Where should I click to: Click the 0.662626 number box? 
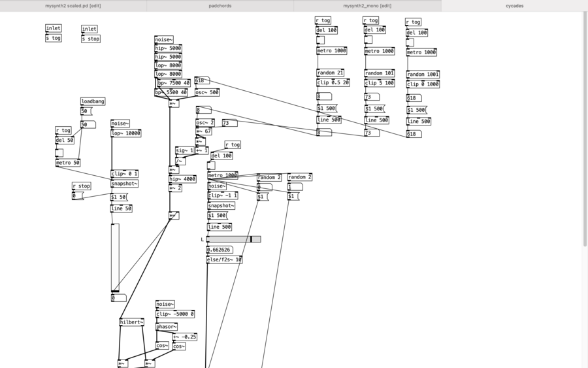(x=220, y=250)
